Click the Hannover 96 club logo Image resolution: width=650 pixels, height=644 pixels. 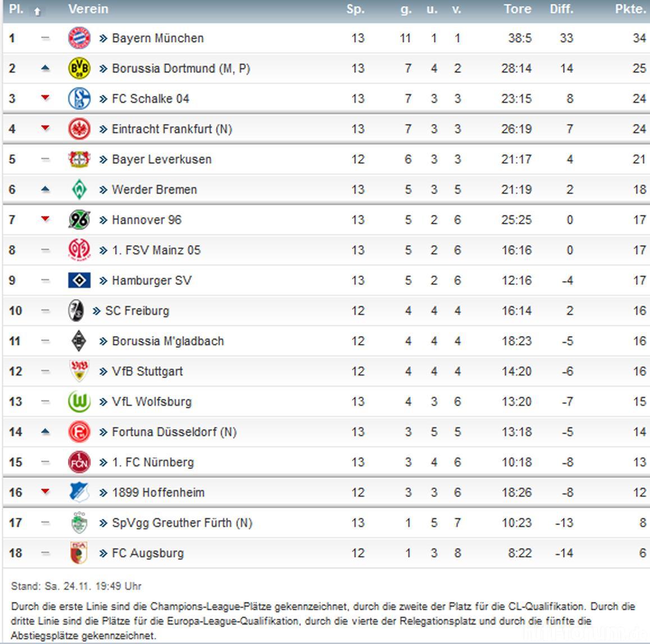[79, 220]
